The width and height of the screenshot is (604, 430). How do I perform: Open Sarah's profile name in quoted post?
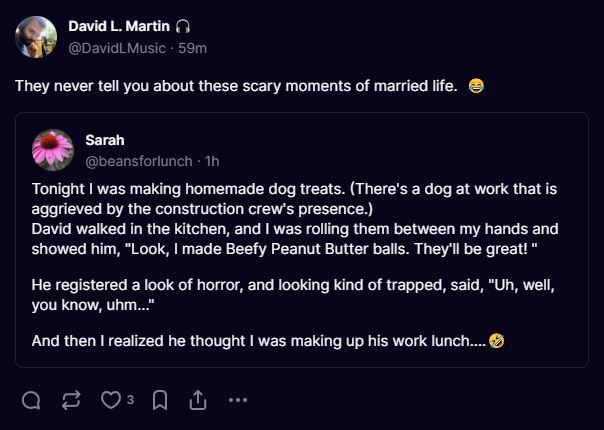105,139
